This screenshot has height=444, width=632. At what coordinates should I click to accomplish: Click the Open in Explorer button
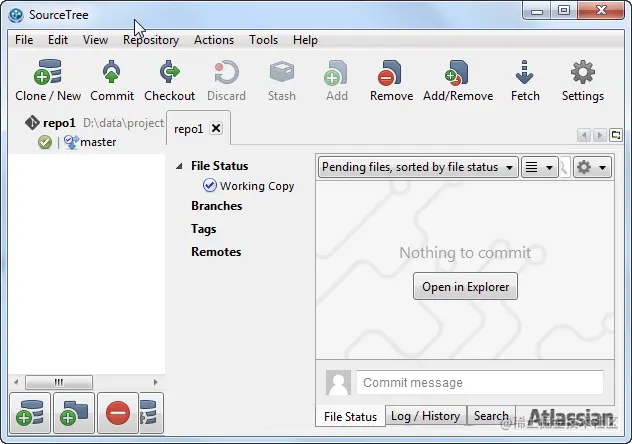(x=465, y=286)
